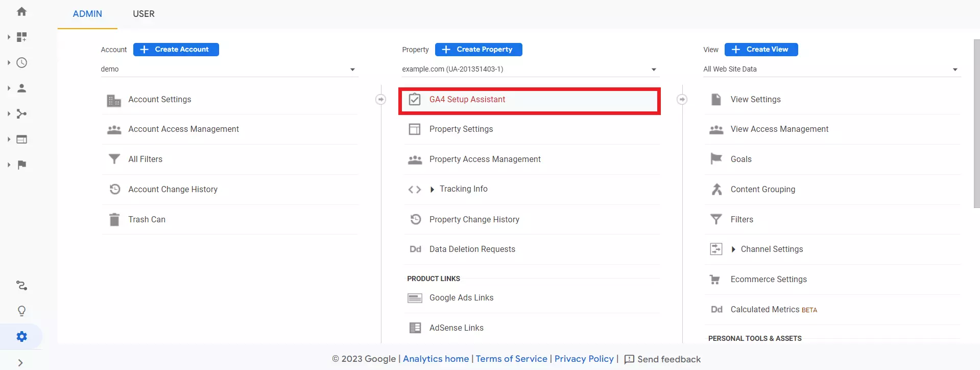Click the Property Access Management people icon

point(415,160)
